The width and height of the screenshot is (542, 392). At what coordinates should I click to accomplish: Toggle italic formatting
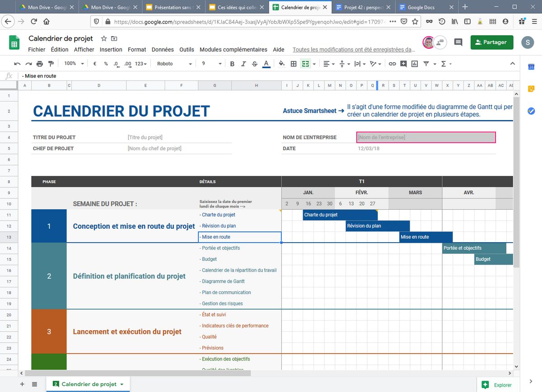click(x=243, y=64)
